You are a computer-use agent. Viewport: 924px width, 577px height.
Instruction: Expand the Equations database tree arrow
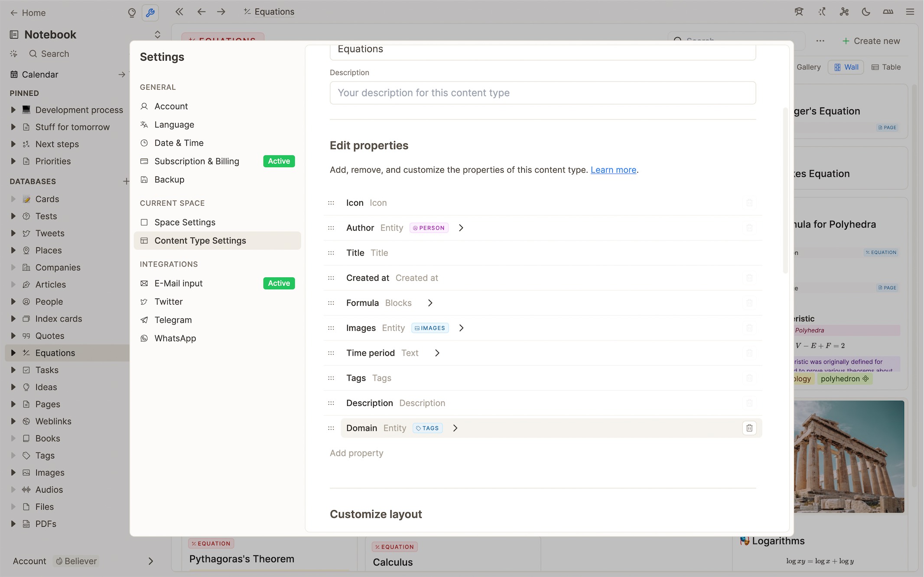(13, 353)
